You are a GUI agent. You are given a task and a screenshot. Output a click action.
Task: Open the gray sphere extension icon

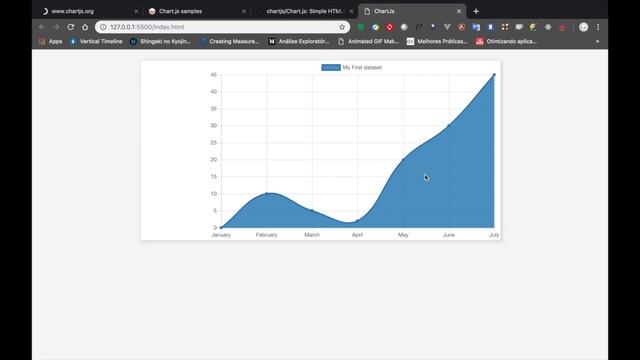pyautogui.click(x=404, y=27)
